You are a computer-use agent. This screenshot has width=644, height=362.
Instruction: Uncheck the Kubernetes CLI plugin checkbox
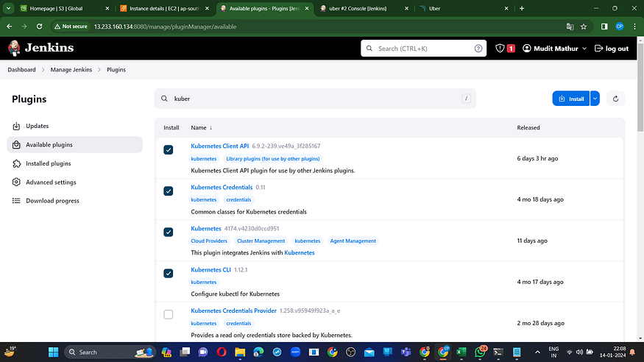click(x=169, y=274)
